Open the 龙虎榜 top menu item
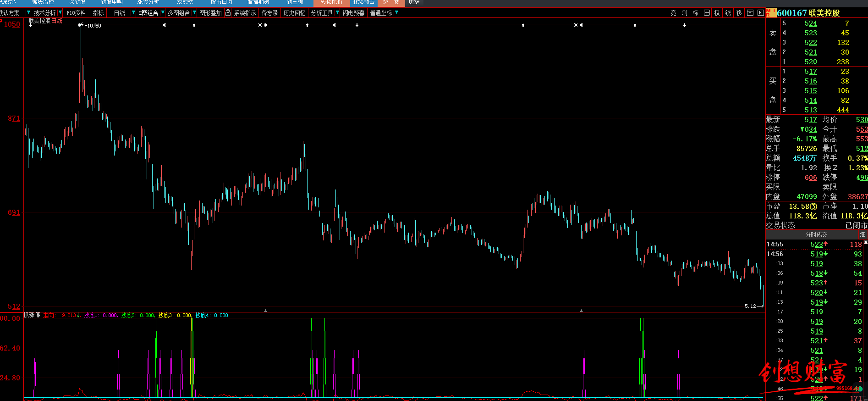Screen dimensions: 868x401 pos(185,2)
